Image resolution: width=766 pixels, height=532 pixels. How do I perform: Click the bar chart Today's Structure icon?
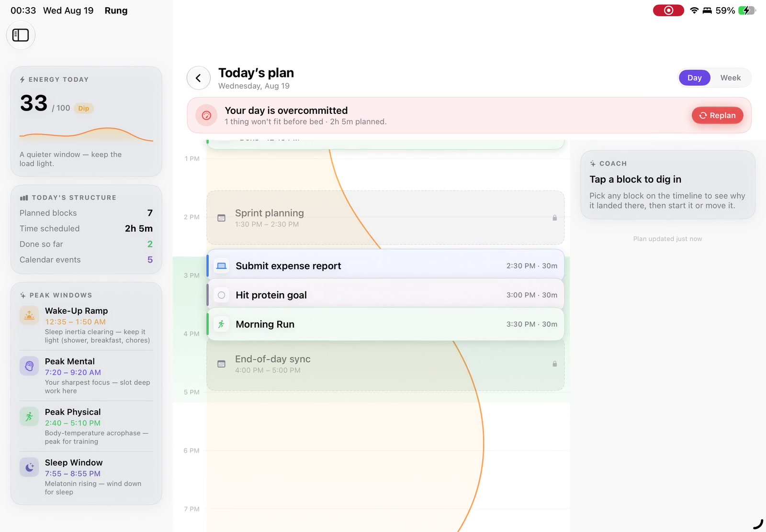pos(24,198)
